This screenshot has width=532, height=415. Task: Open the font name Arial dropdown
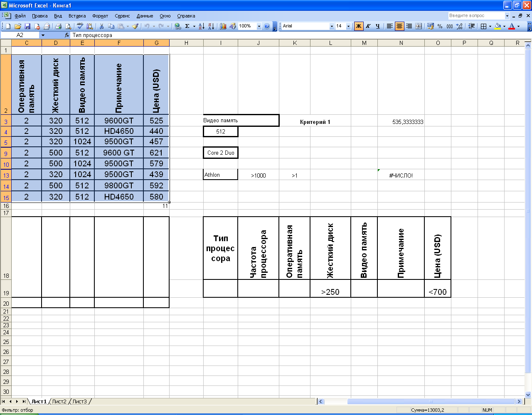click(332, 26)
